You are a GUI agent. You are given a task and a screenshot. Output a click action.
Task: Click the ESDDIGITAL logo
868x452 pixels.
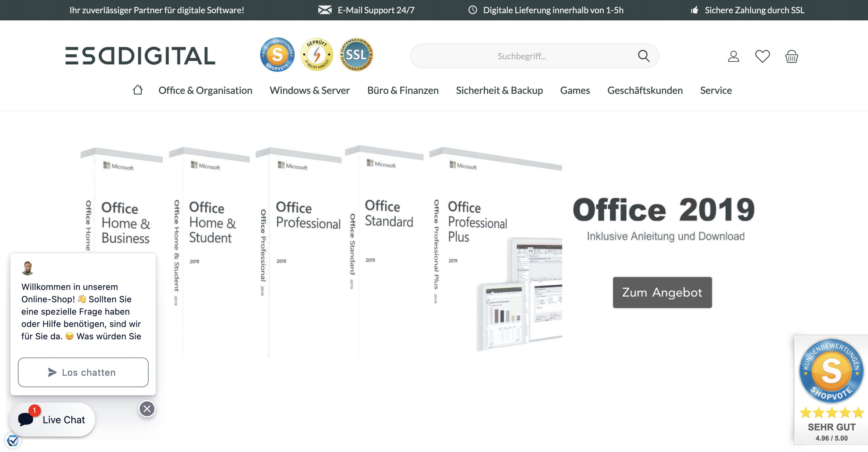pos(140,56)
